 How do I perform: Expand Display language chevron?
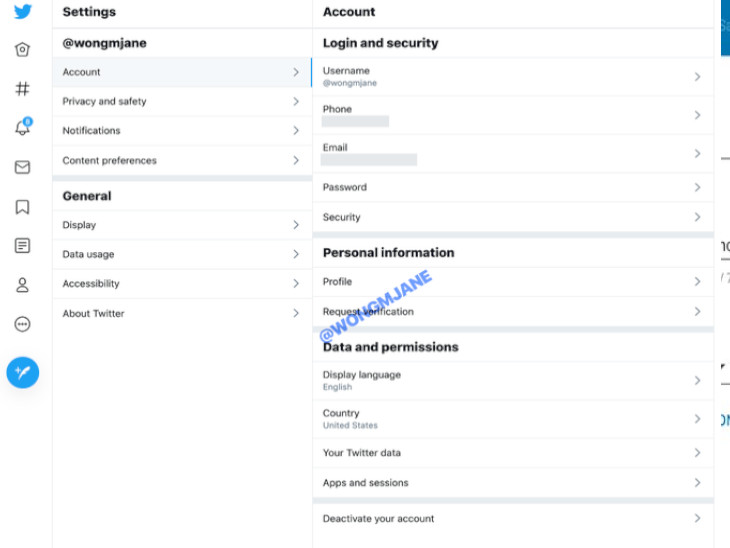[697, 380]
